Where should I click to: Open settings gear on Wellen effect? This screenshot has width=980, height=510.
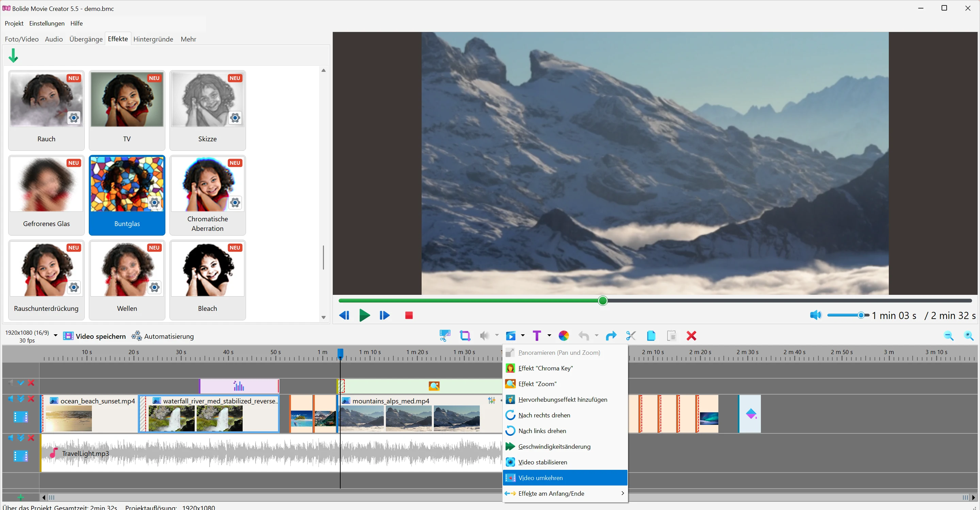(154, 287)
